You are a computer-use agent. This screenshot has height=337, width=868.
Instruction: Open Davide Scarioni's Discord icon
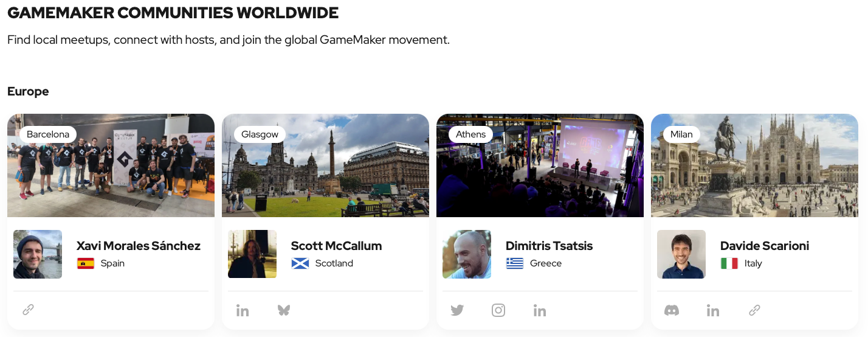[672, 310]
